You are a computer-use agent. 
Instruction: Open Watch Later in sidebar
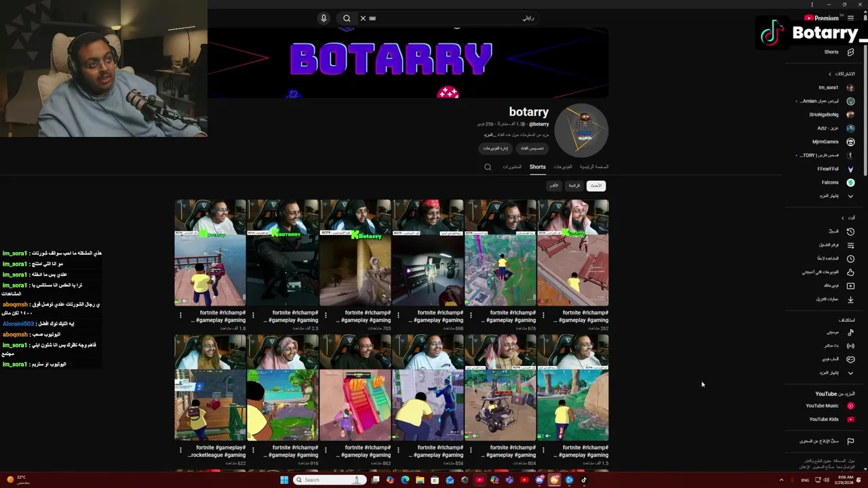pyautogui.click(x=836, y=258)
